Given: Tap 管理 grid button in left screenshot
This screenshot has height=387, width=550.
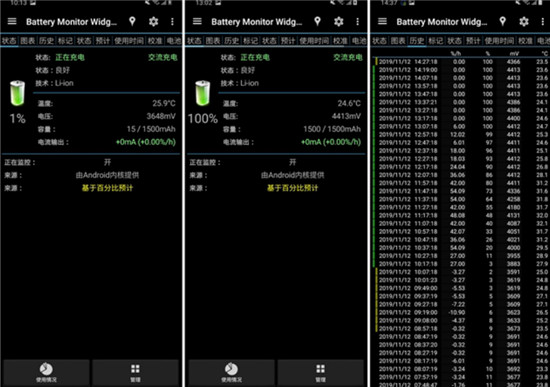Looking at the screenshot, I should (x=135, y=373).
